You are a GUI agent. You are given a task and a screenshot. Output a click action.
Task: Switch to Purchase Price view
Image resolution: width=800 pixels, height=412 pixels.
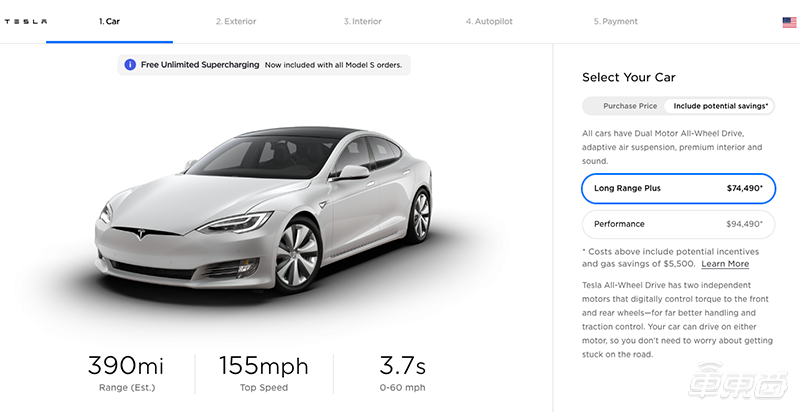[x=630, y=106]
